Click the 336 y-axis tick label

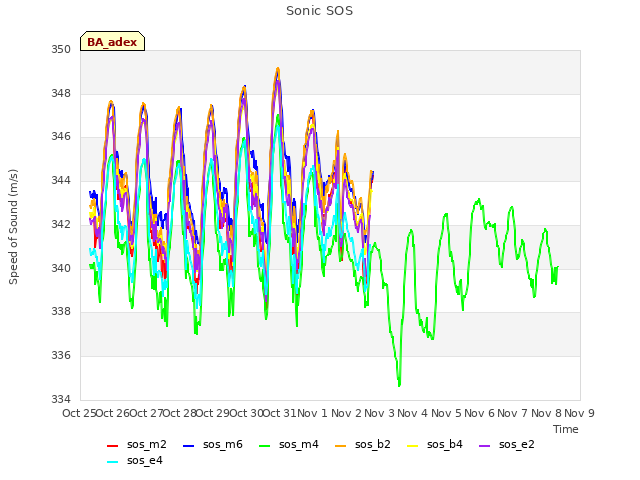[61, 356]
